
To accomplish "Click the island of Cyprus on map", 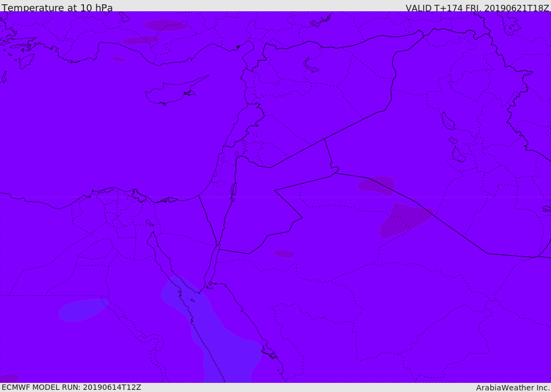I will pyautogui.click(x=176, y=91).
